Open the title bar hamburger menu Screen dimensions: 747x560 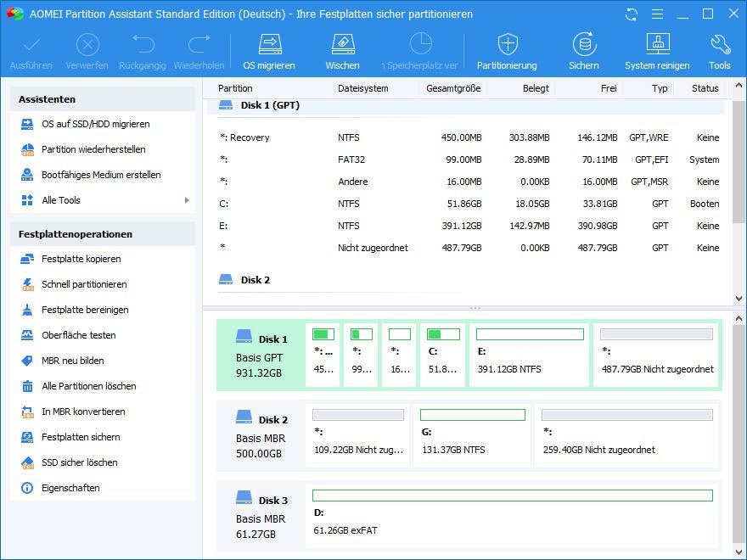(657, 14)
